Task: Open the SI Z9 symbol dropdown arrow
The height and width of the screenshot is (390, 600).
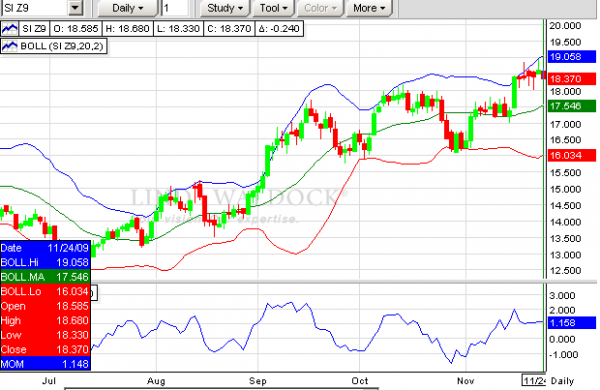Action: (x=75, y=8)
